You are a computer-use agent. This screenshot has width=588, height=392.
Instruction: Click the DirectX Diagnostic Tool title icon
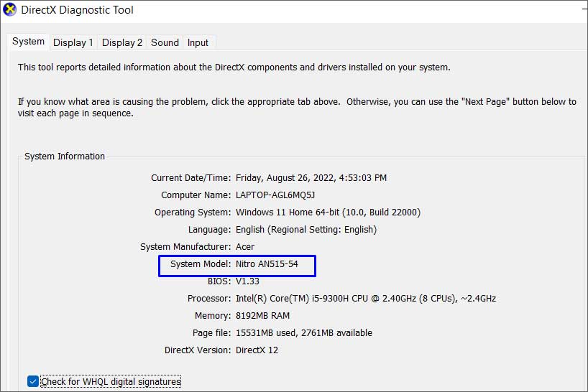[9, 9]
